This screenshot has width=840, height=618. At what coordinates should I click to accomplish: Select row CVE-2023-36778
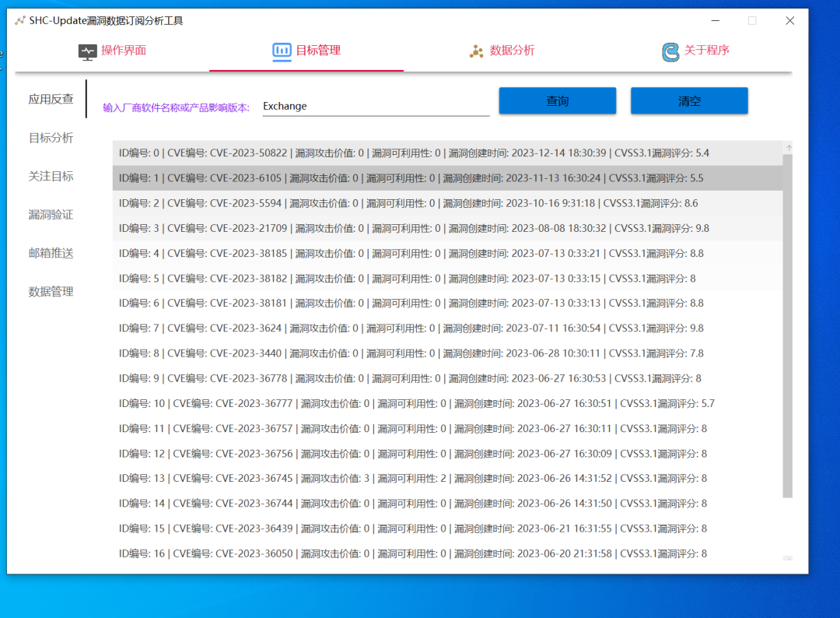coord(447,378)
